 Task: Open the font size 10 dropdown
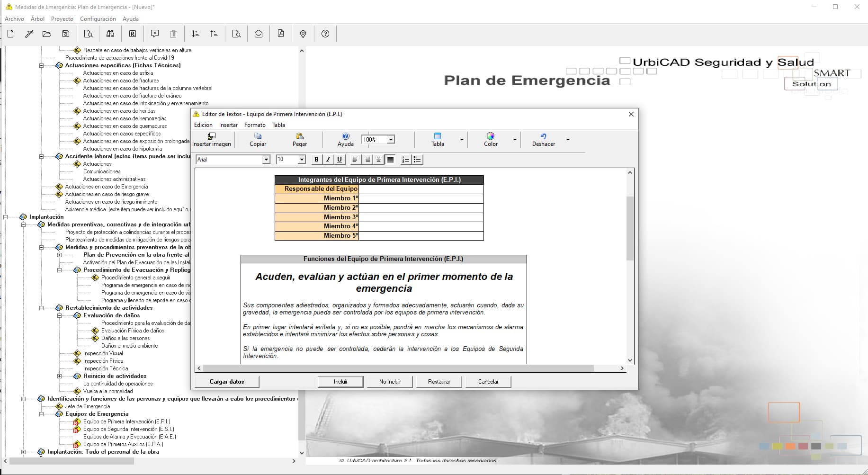coord(302,160)
